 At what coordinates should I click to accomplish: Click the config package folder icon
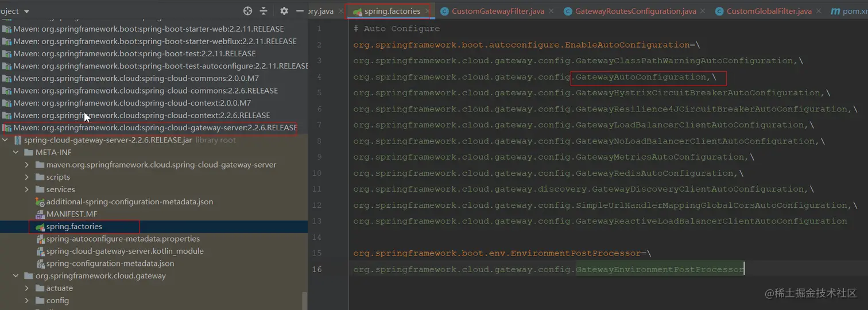[40, 300]
